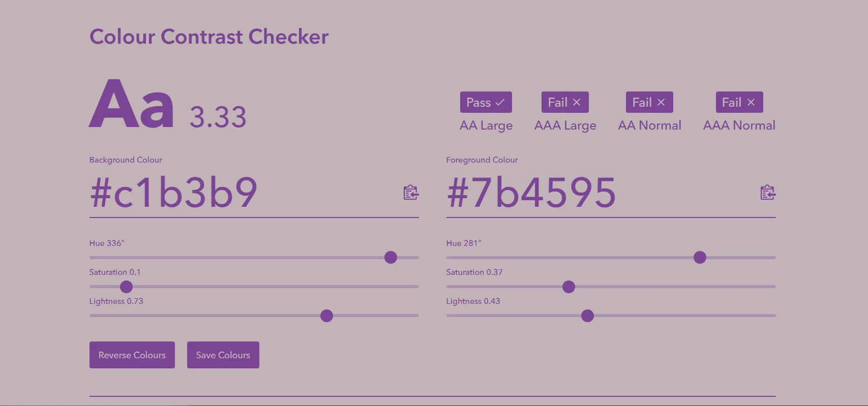The image size is (868, 406).
Task: Click the foreground colour paste clipboard icon
Action: [x=768, y=193]
